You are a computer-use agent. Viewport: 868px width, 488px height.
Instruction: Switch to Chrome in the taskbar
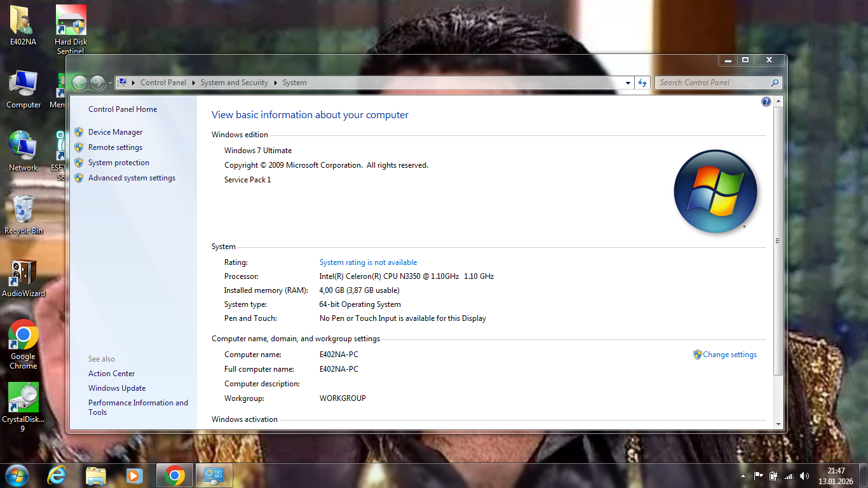point(174,475)
